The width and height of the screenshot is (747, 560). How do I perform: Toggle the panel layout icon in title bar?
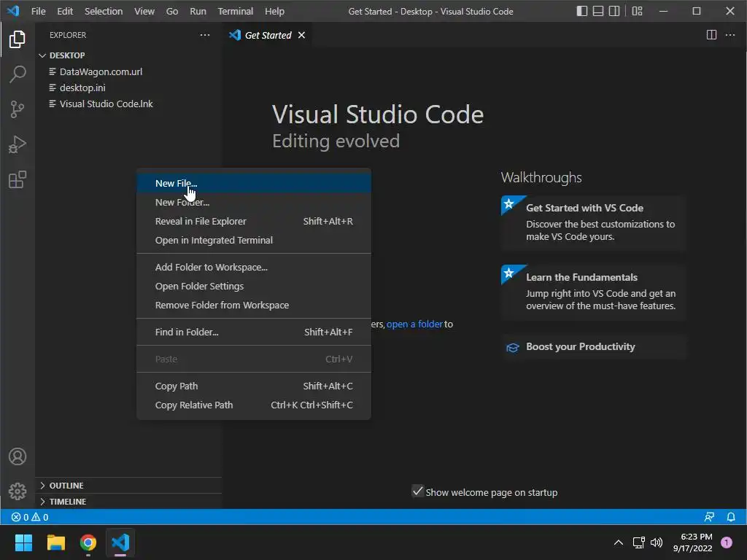(598, 11)
